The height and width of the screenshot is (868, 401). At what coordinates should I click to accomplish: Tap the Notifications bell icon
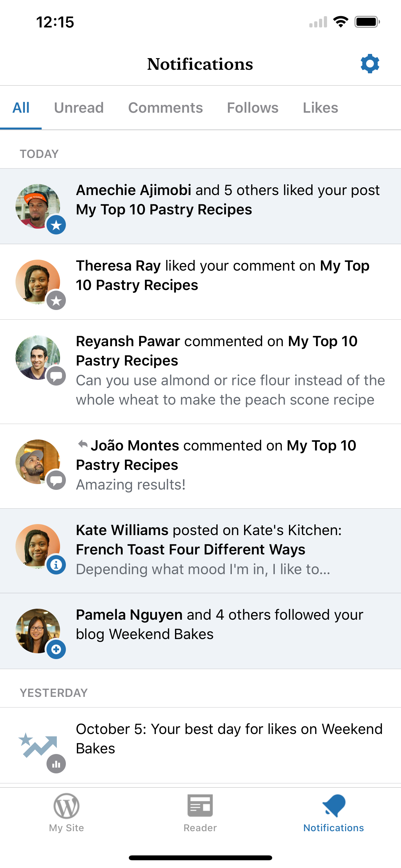click(x=334, y=805)
